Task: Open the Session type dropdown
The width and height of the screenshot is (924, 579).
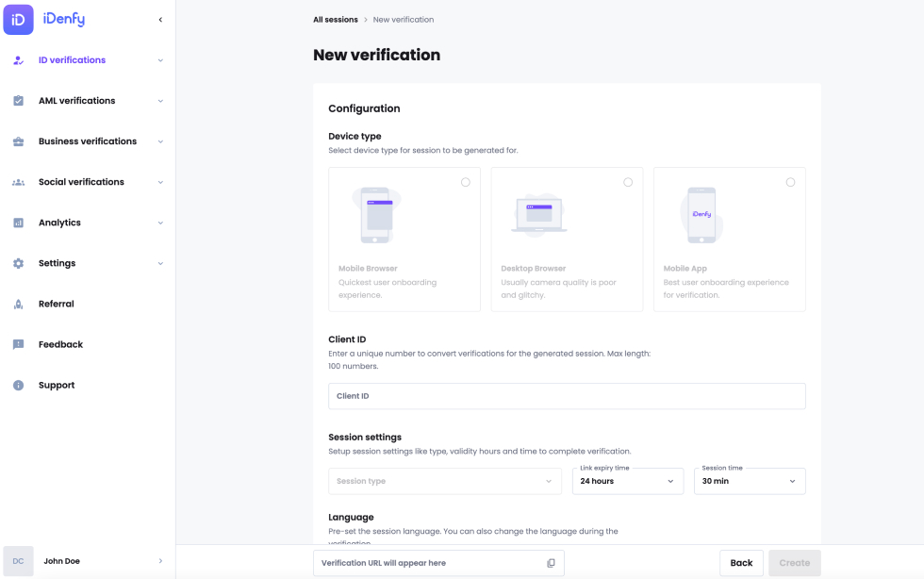Action: coord(444,481)
